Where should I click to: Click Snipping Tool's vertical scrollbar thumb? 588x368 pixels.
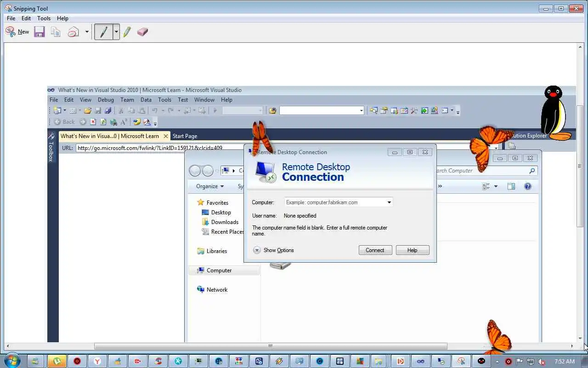coord(580,166)
